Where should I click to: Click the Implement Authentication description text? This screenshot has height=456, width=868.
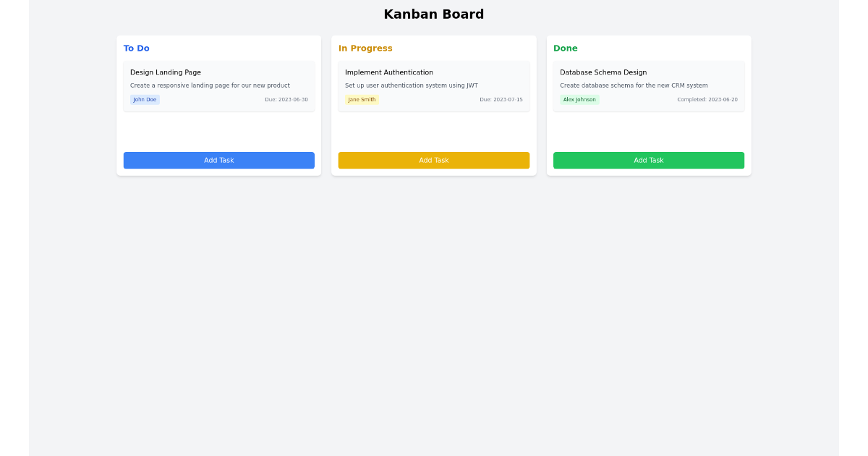(x=412, y=85)
